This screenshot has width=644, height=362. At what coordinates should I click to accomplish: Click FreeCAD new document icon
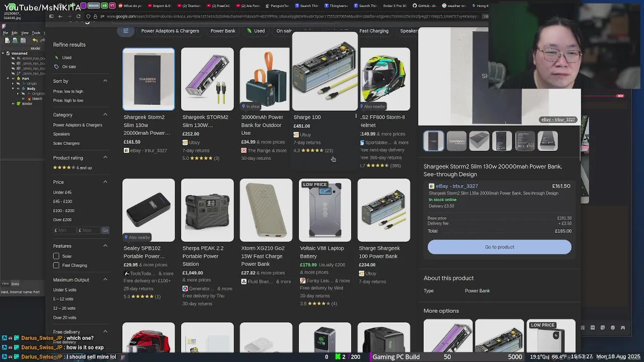(x=7, y=40)
